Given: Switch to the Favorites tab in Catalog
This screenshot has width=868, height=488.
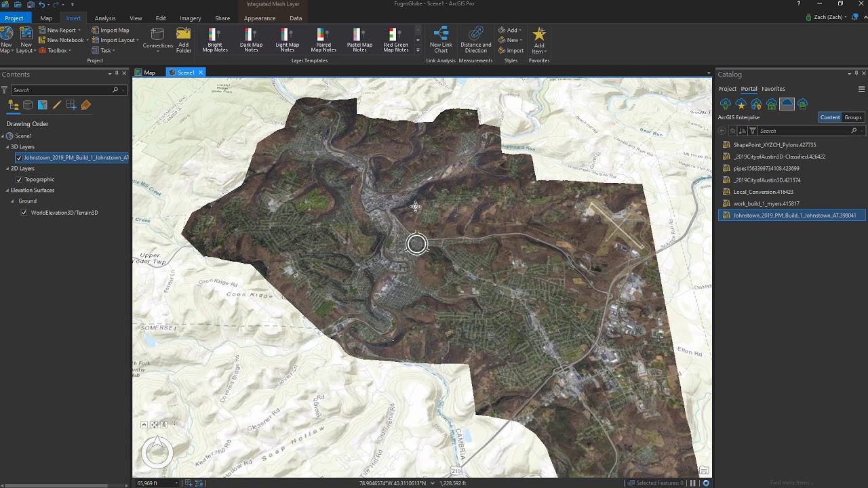Looking at the screenshot, I should (773, 89).
